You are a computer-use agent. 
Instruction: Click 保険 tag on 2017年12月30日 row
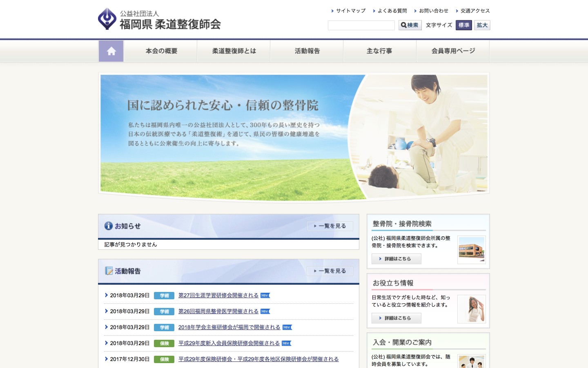pyautogui.click(x=164, y=359)
